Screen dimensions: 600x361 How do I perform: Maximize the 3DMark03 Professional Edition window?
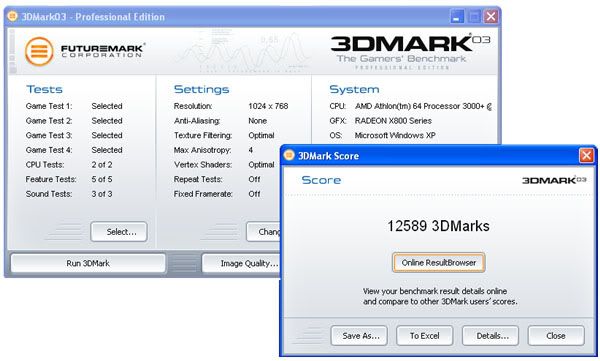pos(474,16)
